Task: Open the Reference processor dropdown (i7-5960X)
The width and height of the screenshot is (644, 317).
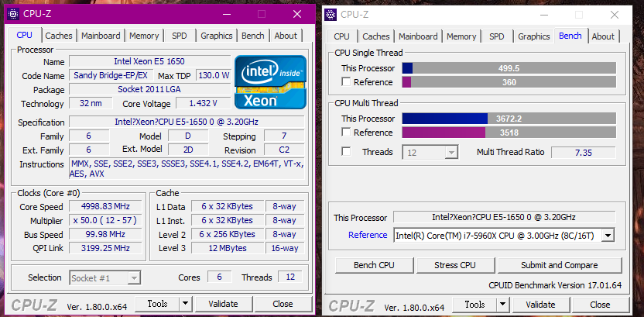Action: coord(504,235)
